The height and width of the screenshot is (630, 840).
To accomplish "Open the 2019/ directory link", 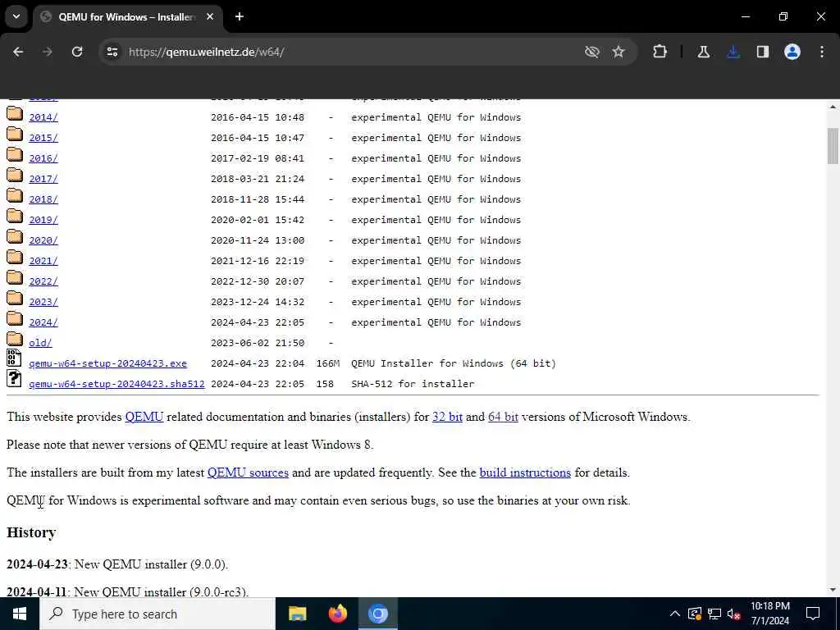I will [43, 220].
